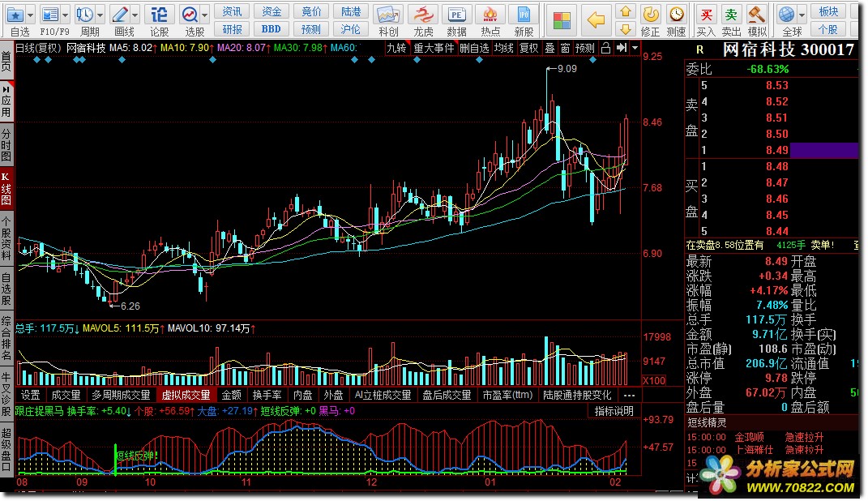Image resolution: width=868 pixels, height=501 pixels.
Task: Open the 龙虎 dragon-tiger list icon
Action: tap(424, 15)
